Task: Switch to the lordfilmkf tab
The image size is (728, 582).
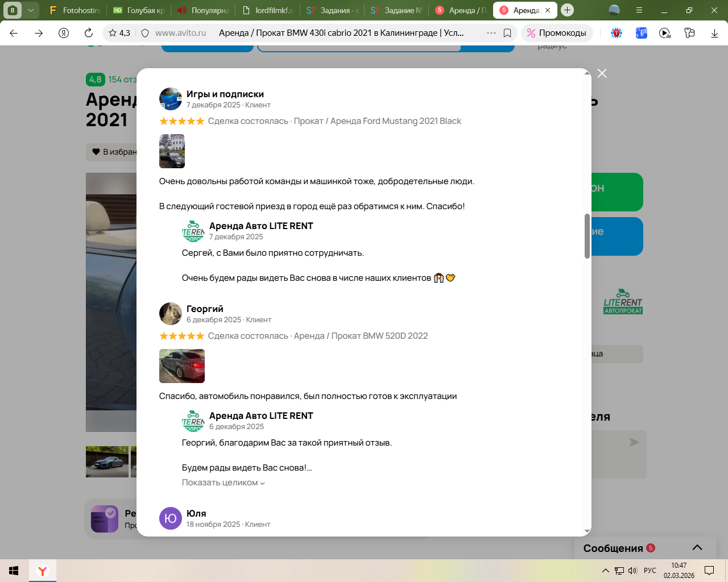Action: coord(267,10)
